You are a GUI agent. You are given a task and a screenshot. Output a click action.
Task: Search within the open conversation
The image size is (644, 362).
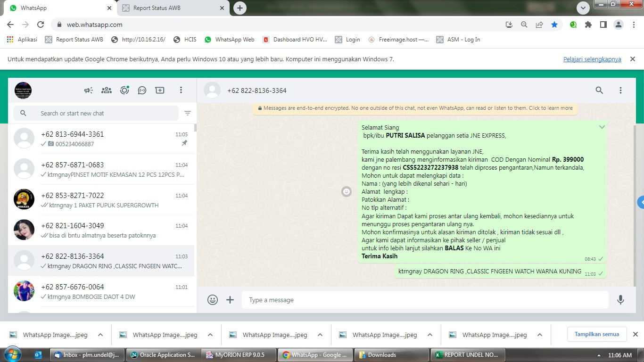pos(599,90)
